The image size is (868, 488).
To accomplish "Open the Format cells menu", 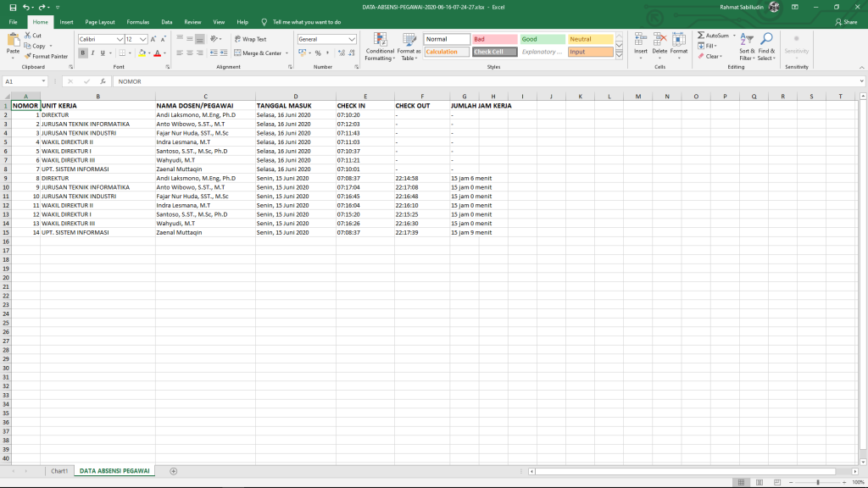I will (679, 47).
